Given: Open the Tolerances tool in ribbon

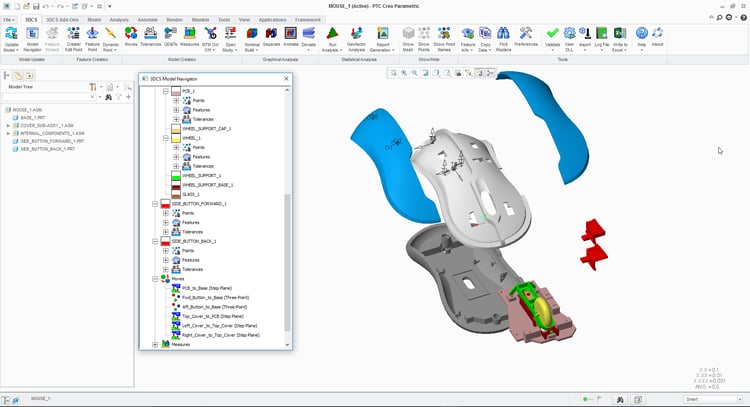Looking at the screenshot, I should click(151, 37).
